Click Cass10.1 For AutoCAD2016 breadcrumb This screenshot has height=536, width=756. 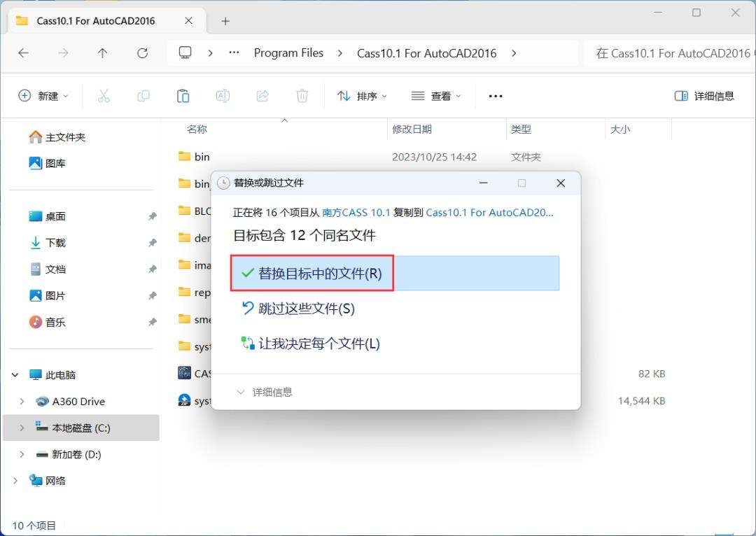coord(427,53)
